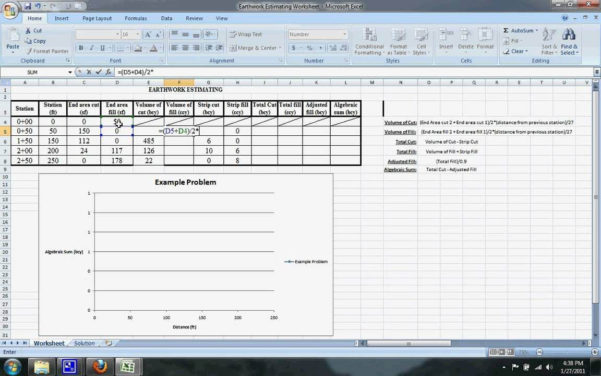
Task: Click the Conditional Formatting icon
Action: click(x=370, y=35)
